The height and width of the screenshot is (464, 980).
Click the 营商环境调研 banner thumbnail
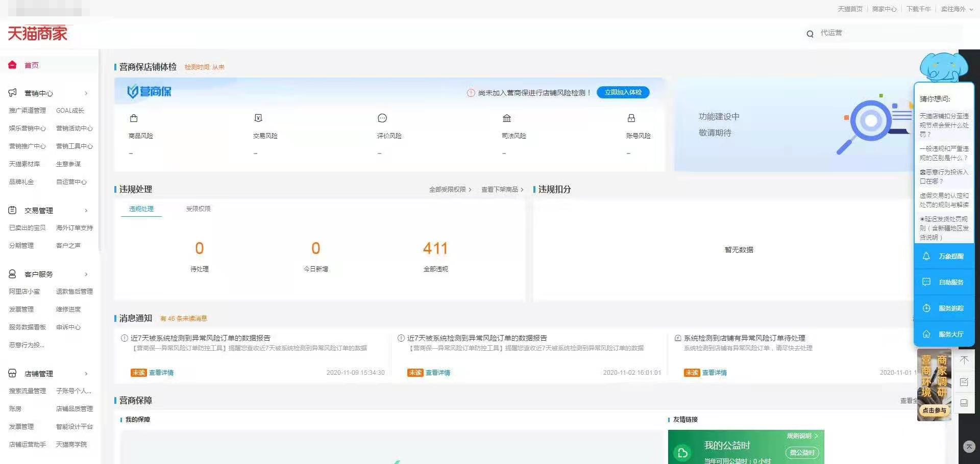click(934, 384)
